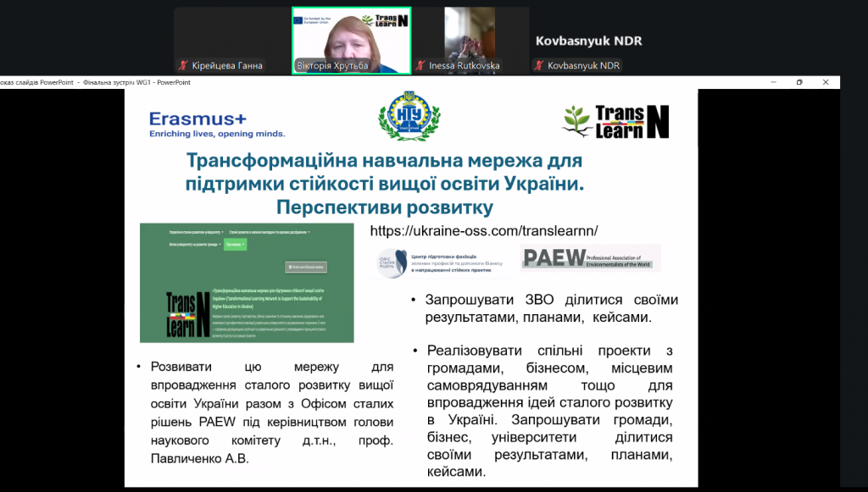
Task: Click muted microphone icon beside Кірейцева Ганна
Action: [x=182, y=66]
